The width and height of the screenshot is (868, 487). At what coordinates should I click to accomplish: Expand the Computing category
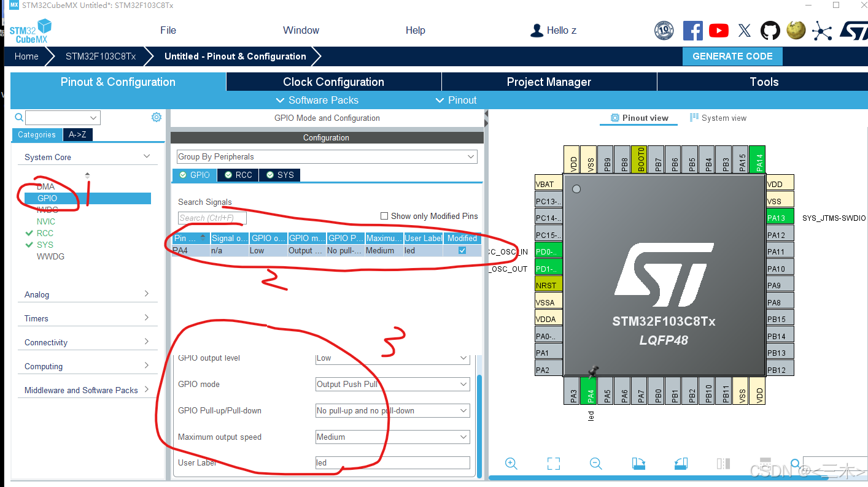[x=87, y=366]
